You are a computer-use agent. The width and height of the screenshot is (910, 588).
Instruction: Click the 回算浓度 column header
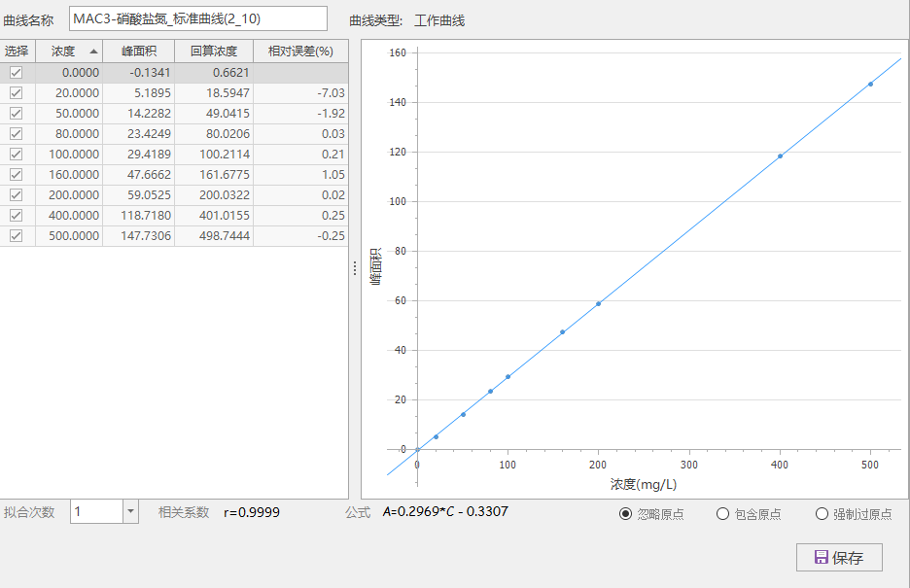[213, 51]
